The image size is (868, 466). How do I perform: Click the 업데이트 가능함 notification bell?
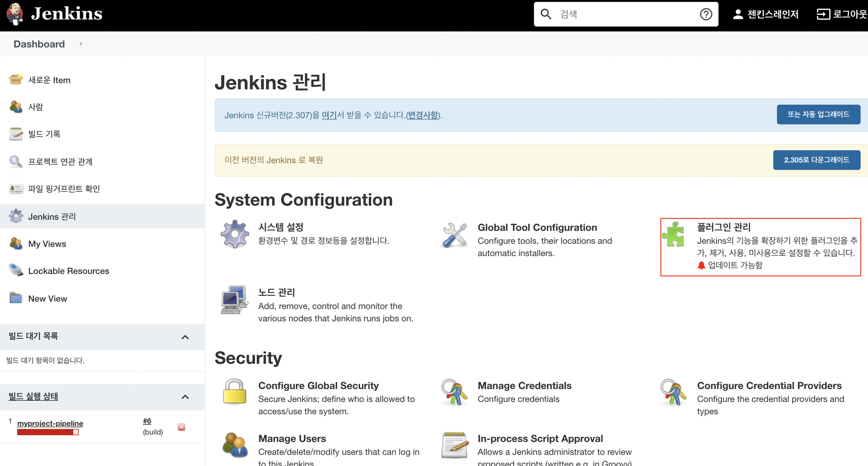(701, 265)
